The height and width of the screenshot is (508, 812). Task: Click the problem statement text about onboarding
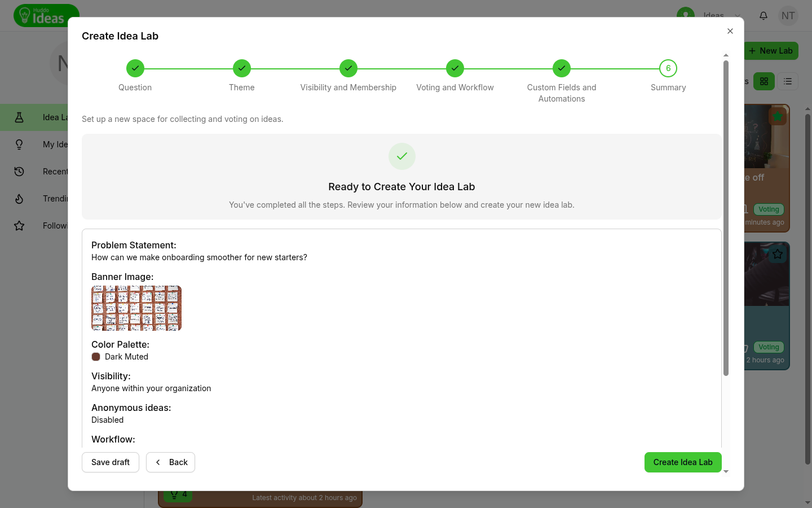coord(199,257)
